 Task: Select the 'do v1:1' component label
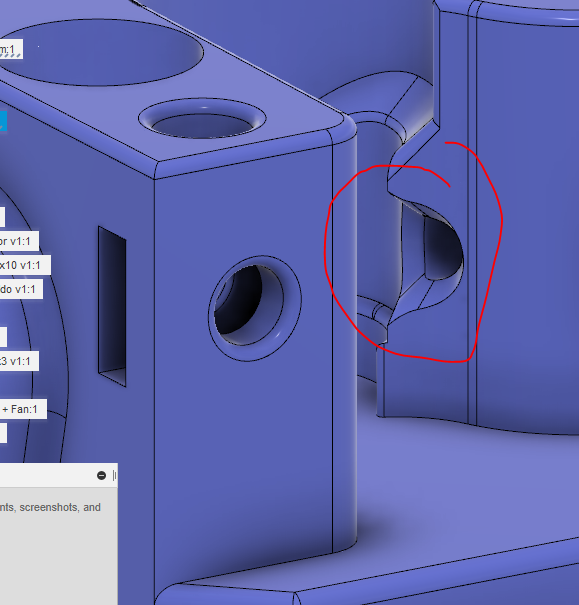[21, 289]
